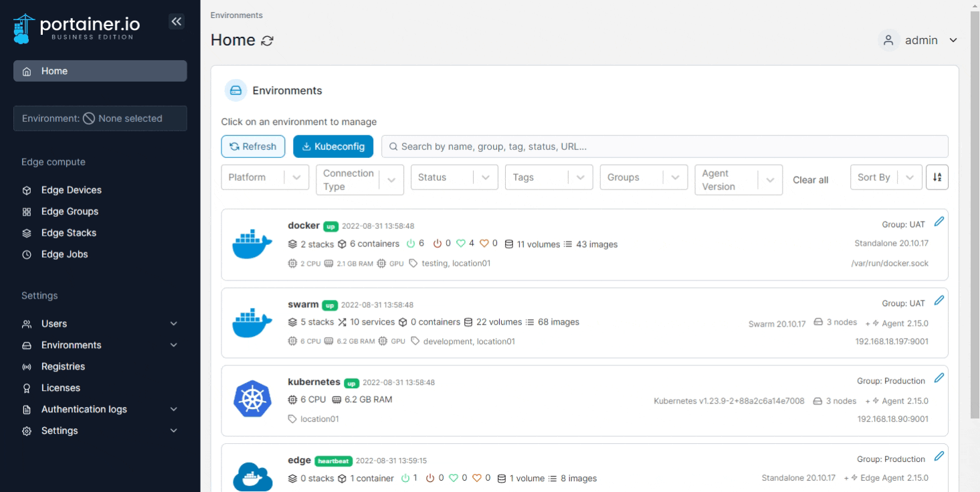Click the Environments breadcrumb
Image resolution: width=980 pixels, height=492 pixels.
(x=236, y=15)
